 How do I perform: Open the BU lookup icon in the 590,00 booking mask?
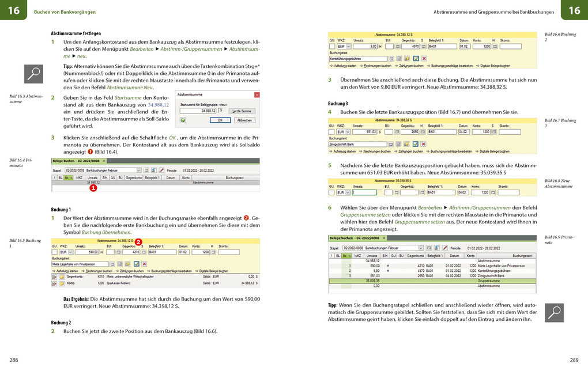118,252
